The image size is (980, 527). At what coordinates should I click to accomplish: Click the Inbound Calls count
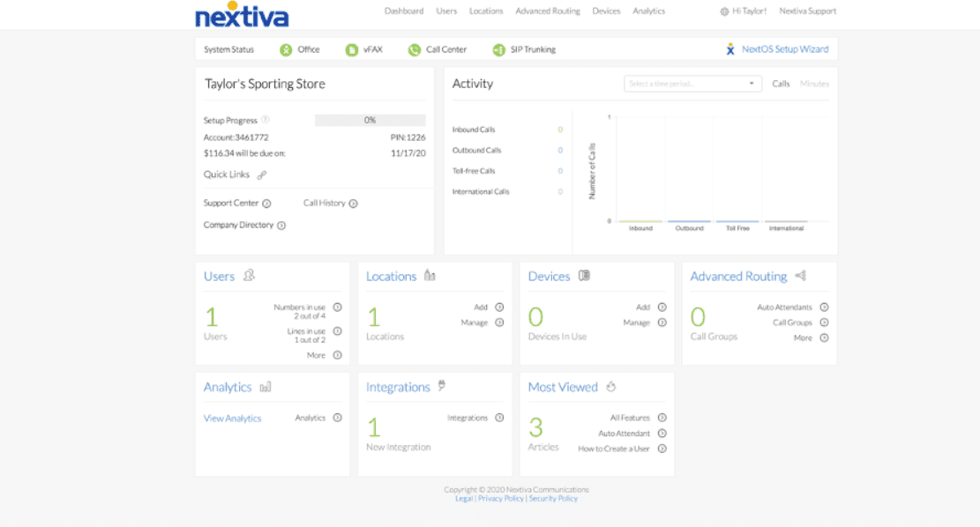(560, 130)
